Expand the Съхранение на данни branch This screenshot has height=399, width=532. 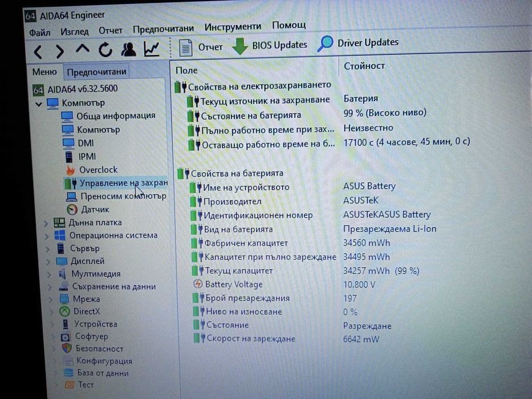tap(51, 287)
